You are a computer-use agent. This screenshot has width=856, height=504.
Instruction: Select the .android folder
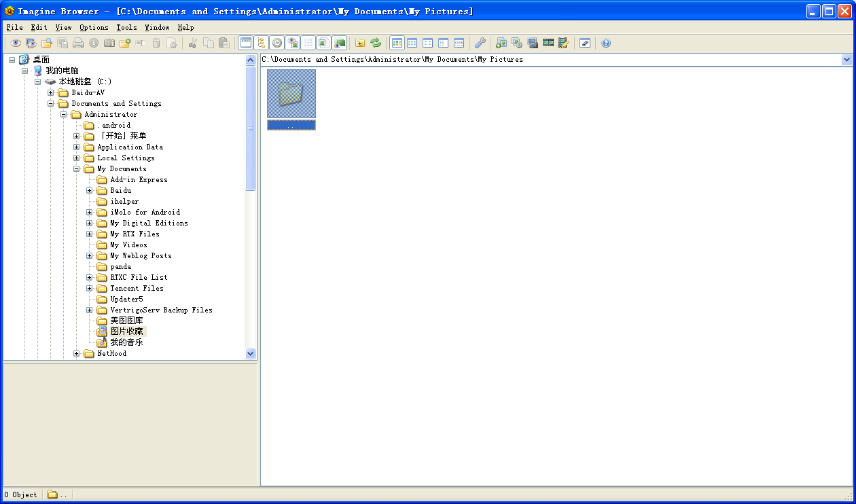coord(113,126)
